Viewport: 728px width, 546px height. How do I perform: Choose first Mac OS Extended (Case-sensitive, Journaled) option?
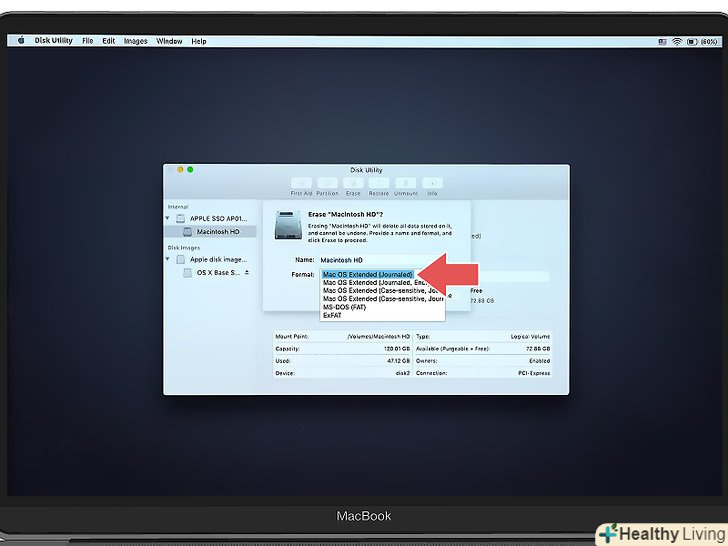click(x=383, y=291)
